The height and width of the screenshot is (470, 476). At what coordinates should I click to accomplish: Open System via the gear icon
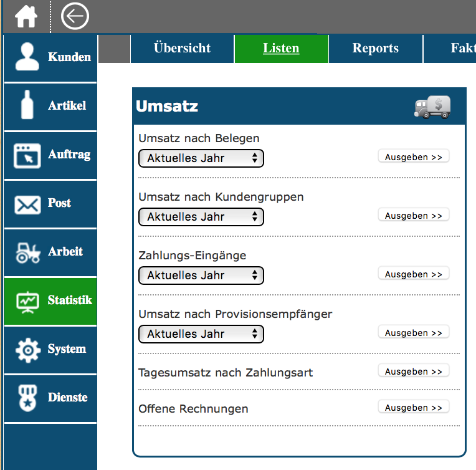pyautogui.click(x=27, y=349)
